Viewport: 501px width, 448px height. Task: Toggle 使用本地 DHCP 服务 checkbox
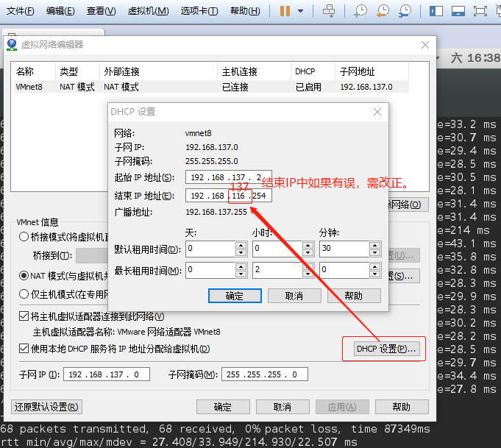click(x=24, y=348)
